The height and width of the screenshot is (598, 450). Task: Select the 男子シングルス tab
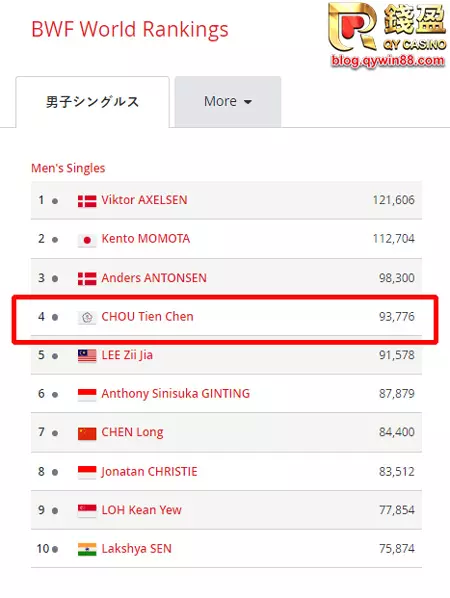[x=93, y=102]
